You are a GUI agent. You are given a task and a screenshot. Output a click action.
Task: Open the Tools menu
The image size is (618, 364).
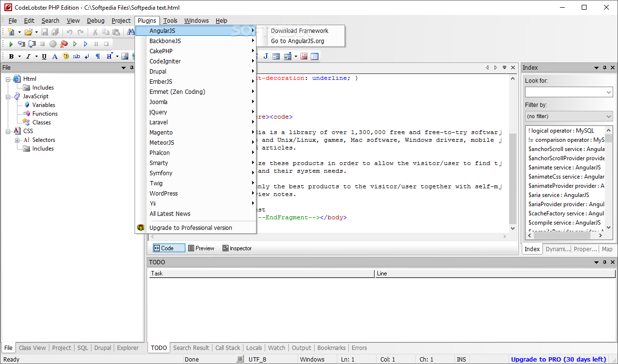pos(170,21)
